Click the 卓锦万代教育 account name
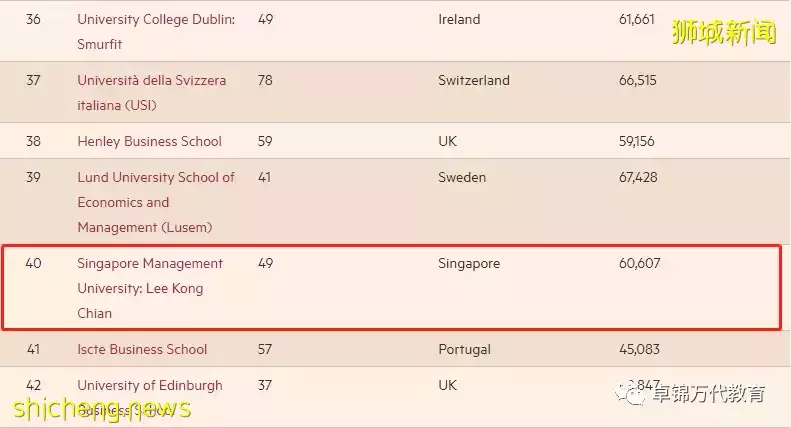 709,393
